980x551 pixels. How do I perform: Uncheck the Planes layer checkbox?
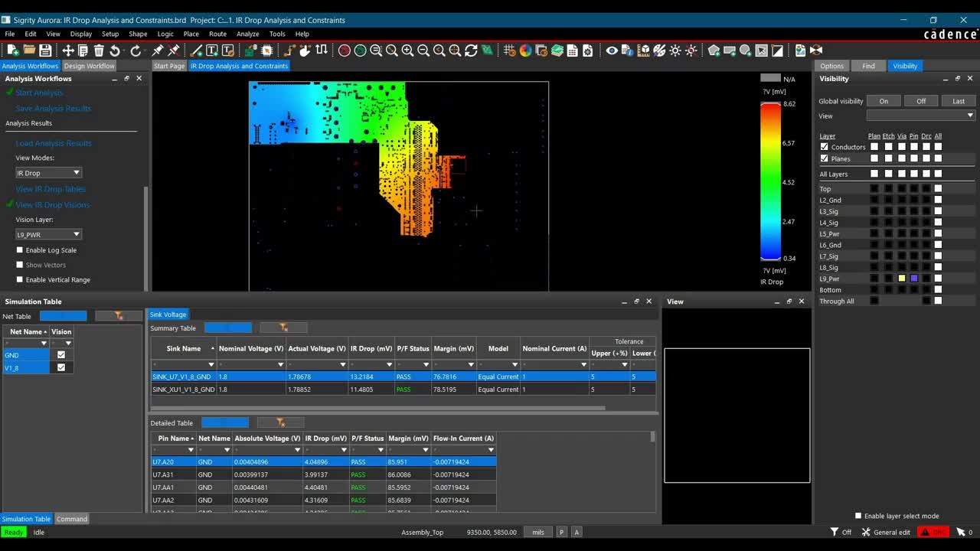tap(825, 158)
